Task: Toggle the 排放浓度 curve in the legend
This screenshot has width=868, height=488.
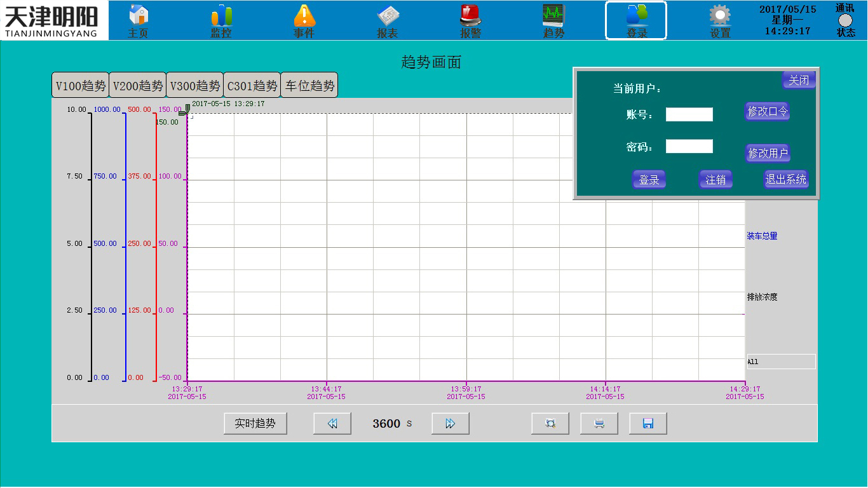Action: [761, 296]
